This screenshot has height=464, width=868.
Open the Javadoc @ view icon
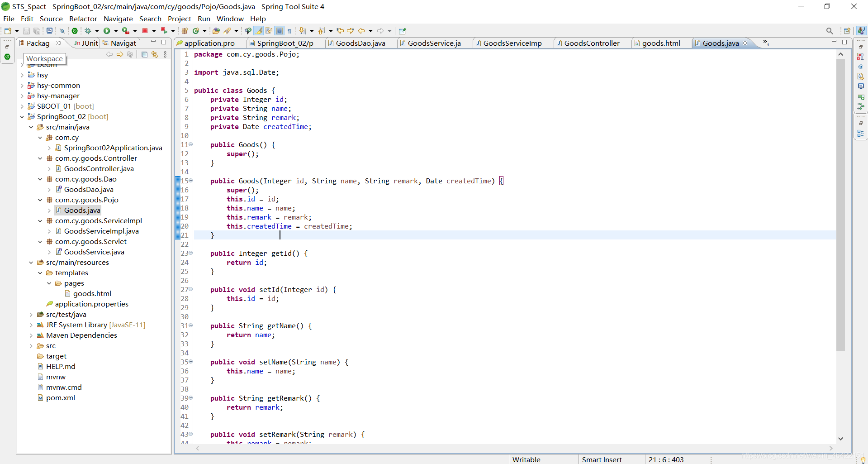[x=860, y=67]
